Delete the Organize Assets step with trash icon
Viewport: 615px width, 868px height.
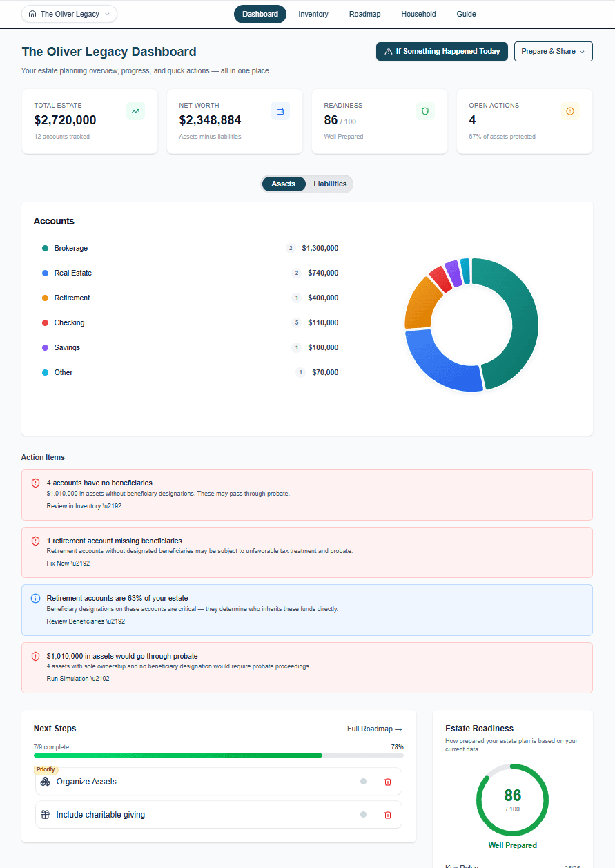[x=387, y=782]
